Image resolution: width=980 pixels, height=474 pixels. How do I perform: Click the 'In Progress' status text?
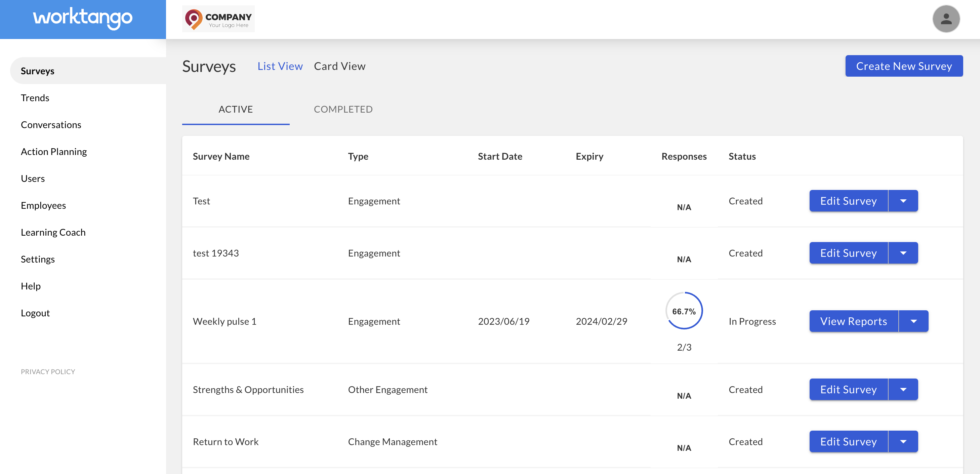coord(752,321)
